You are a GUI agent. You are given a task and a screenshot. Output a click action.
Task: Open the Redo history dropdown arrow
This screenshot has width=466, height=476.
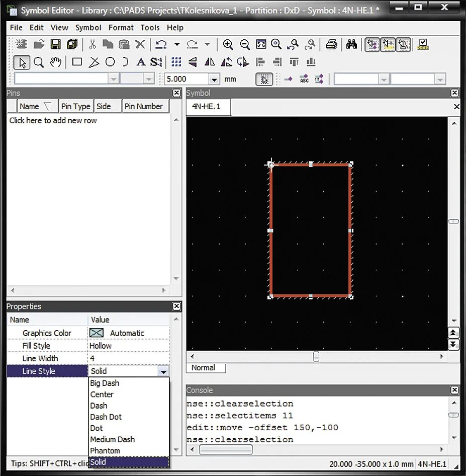click(208, 44)
